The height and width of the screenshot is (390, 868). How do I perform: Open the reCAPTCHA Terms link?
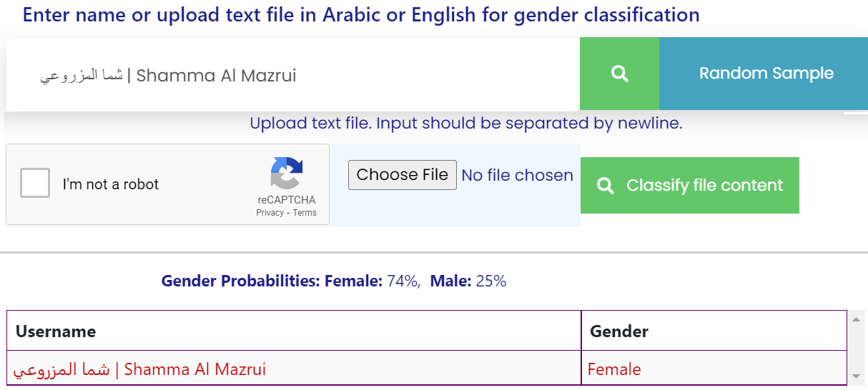pos(305,213)
